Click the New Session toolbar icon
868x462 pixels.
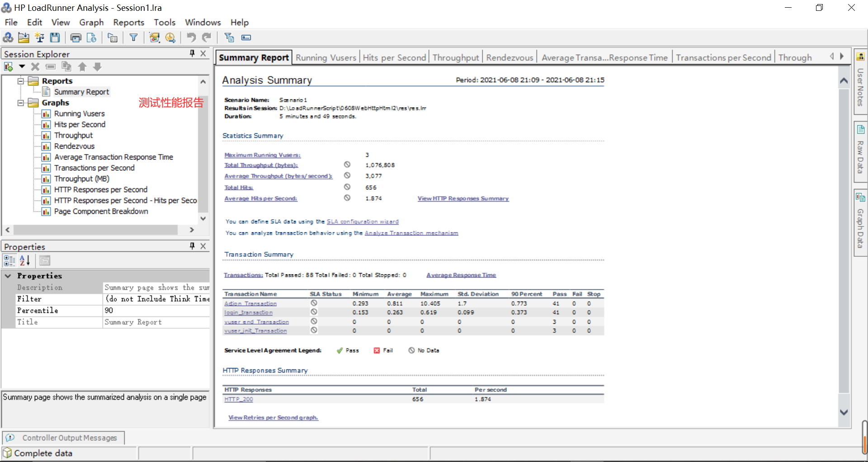(8, 38)
